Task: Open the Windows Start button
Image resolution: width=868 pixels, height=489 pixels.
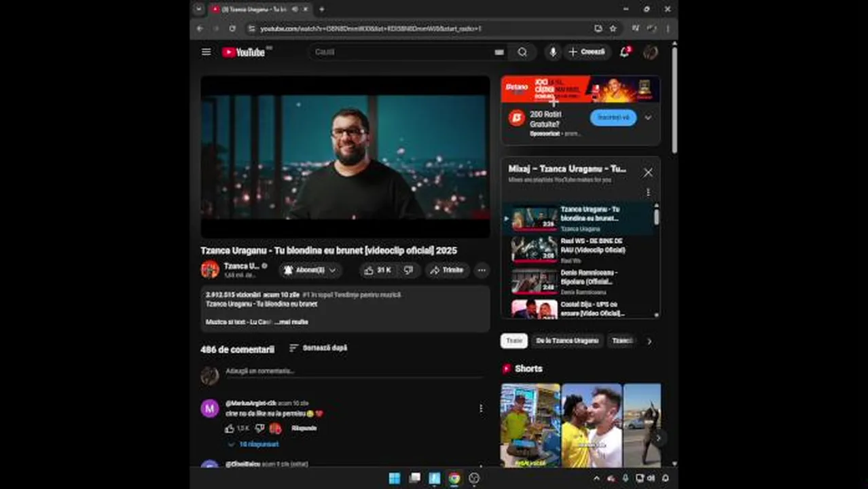Action: click(394, 478)
